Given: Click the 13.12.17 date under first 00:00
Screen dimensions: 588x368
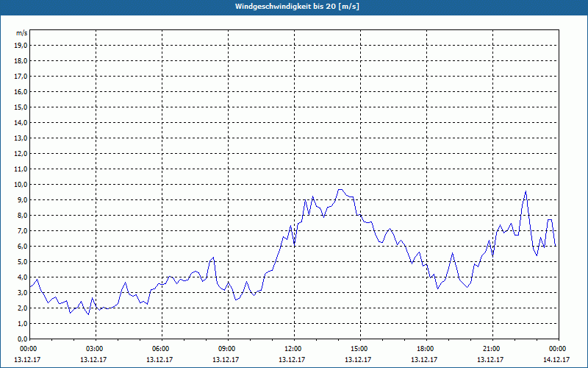Looking at the screenshot, I should 27,359.
